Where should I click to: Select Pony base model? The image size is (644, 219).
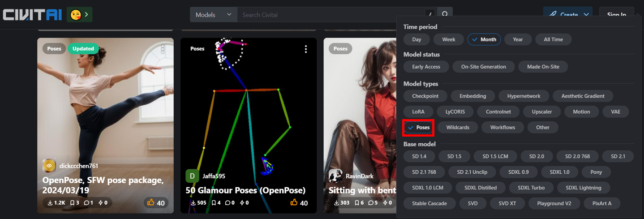click(x=596, y=172)
